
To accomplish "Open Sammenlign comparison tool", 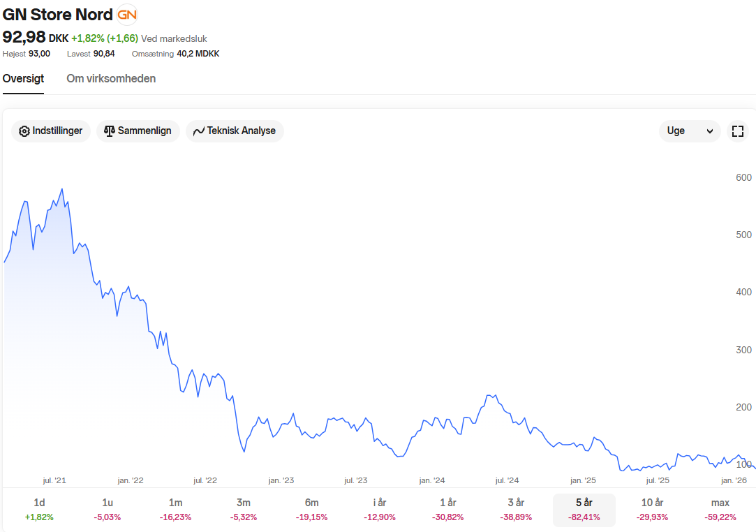I will coord(138,131).
